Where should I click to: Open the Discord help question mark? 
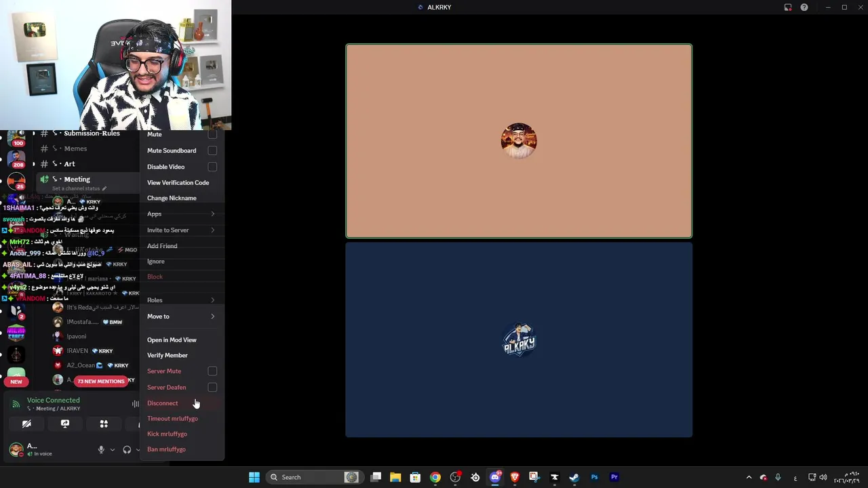[804, 7]
